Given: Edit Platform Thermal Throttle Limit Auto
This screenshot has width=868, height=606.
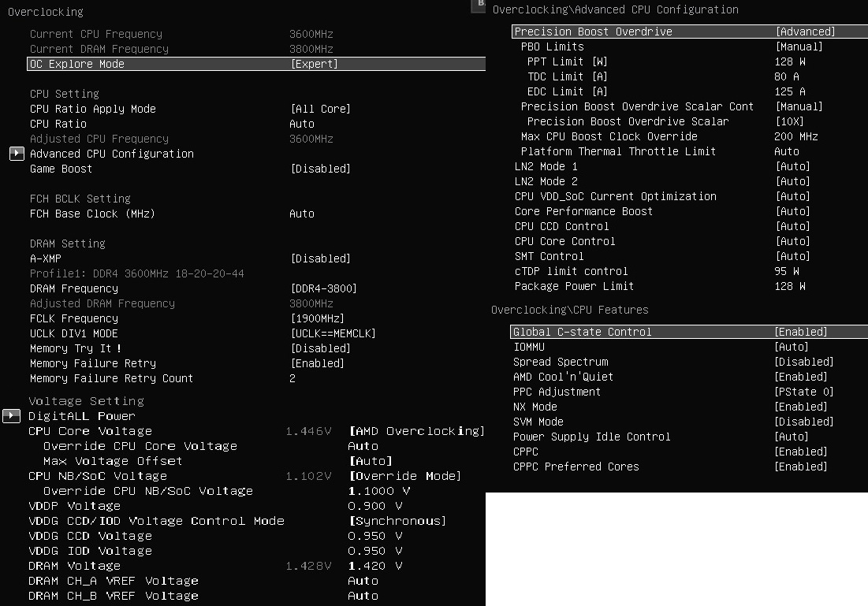Looking at the screenshot, I should [787, 151].
